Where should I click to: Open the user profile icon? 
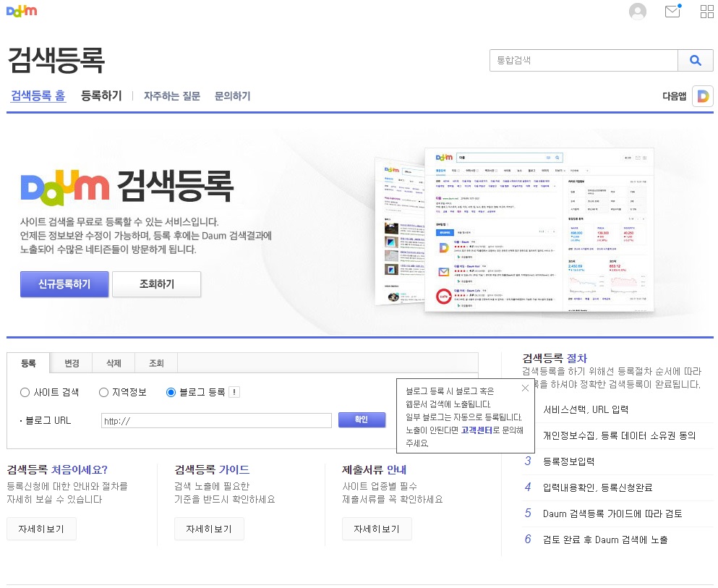(637, 11)
